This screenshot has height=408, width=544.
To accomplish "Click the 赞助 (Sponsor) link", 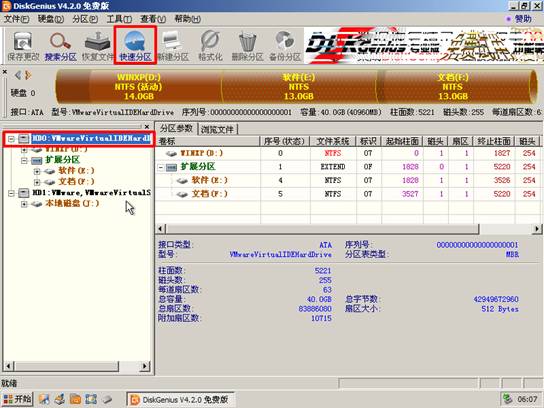I will (522, 19).
